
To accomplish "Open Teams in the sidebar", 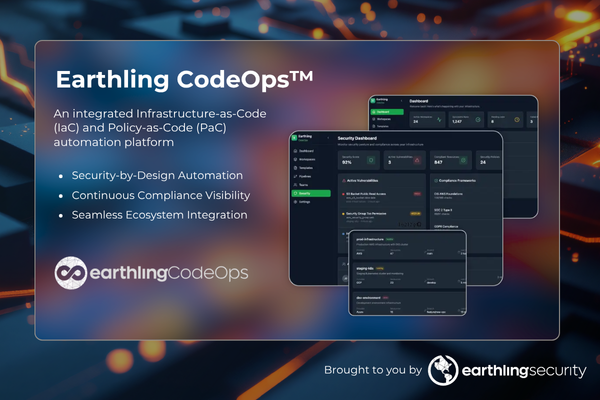I will click(303, 184).
